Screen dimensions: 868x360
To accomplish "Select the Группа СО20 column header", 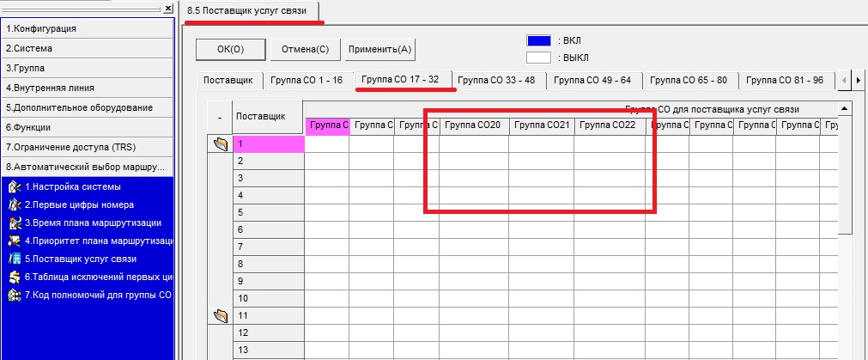I will pyautogui.click(x=474, y=126).
